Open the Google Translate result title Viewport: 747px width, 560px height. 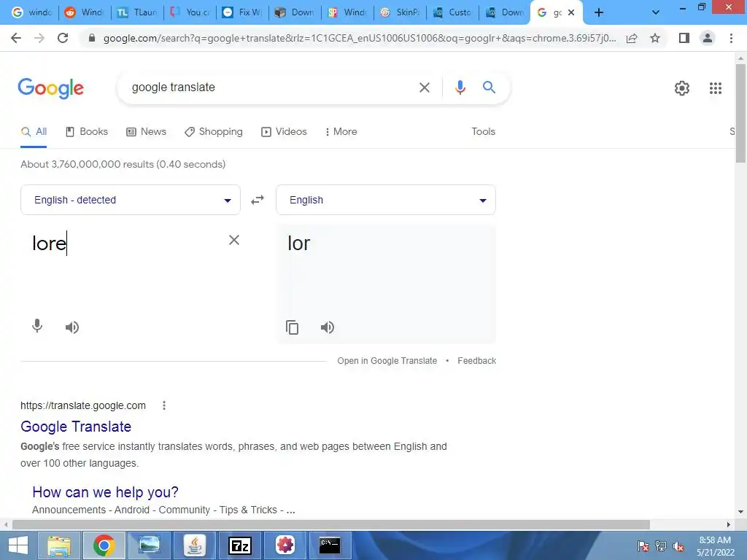pos(76,427)
